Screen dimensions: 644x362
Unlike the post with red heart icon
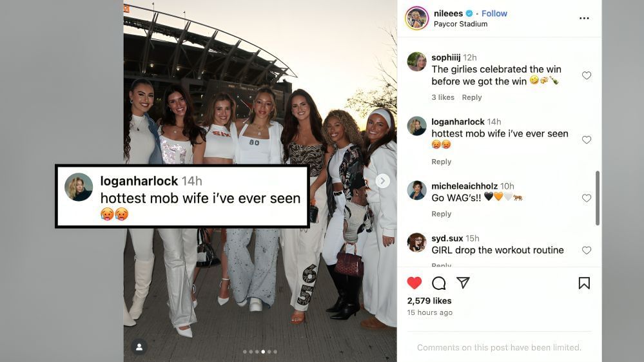tap(414, 283)
